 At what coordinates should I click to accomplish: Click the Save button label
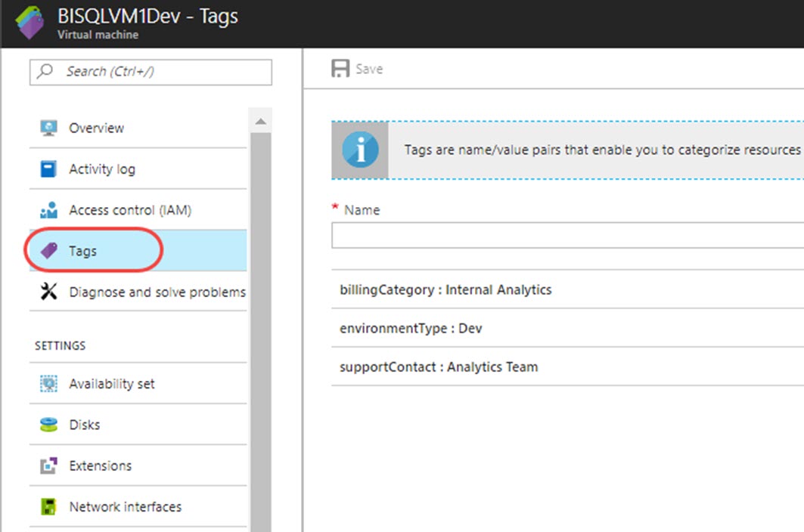pos(369,69)
